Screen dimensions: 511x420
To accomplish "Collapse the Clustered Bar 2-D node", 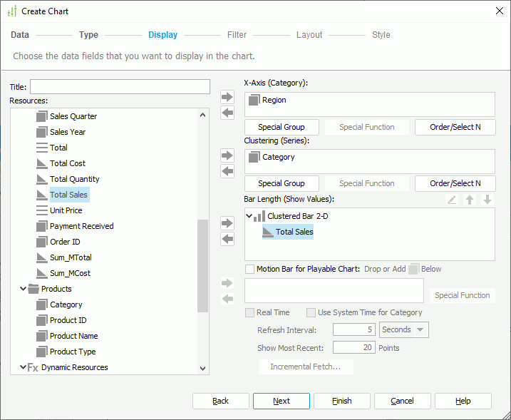I will pyautogui.click(x=249, y=216).
